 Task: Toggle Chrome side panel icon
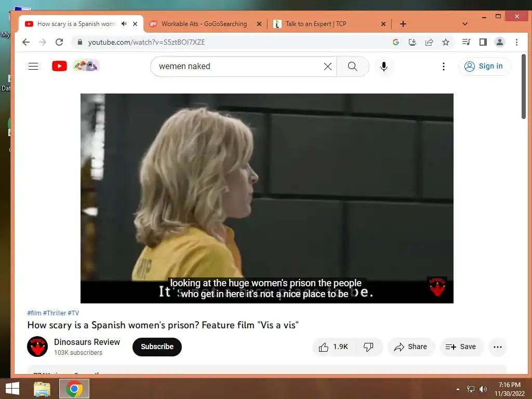pyautogui.click(x=483, y=42)
